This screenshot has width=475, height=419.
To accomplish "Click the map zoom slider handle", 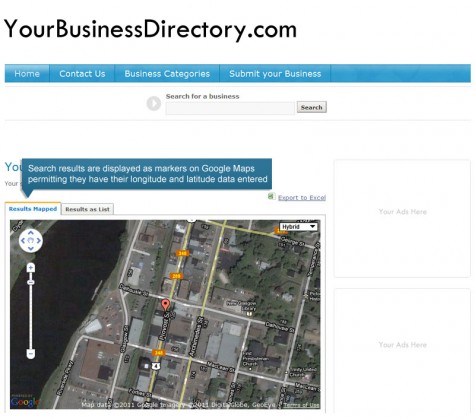I will click(x=31, y=282).
